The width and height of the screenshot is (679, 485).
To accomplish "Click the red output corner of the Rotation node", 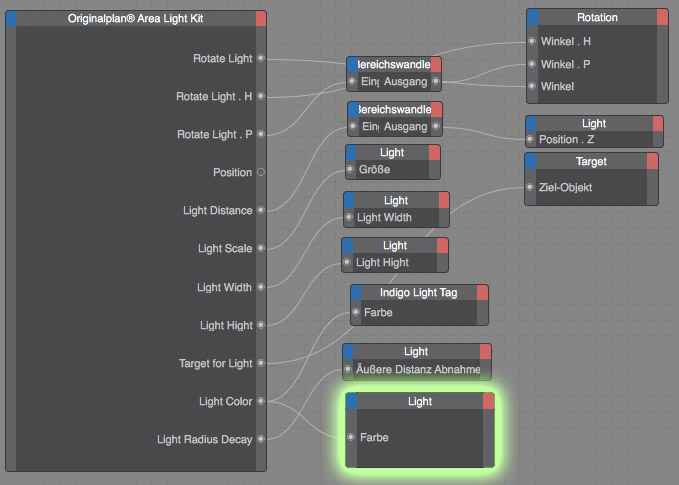I will click(x=662, y=17).
